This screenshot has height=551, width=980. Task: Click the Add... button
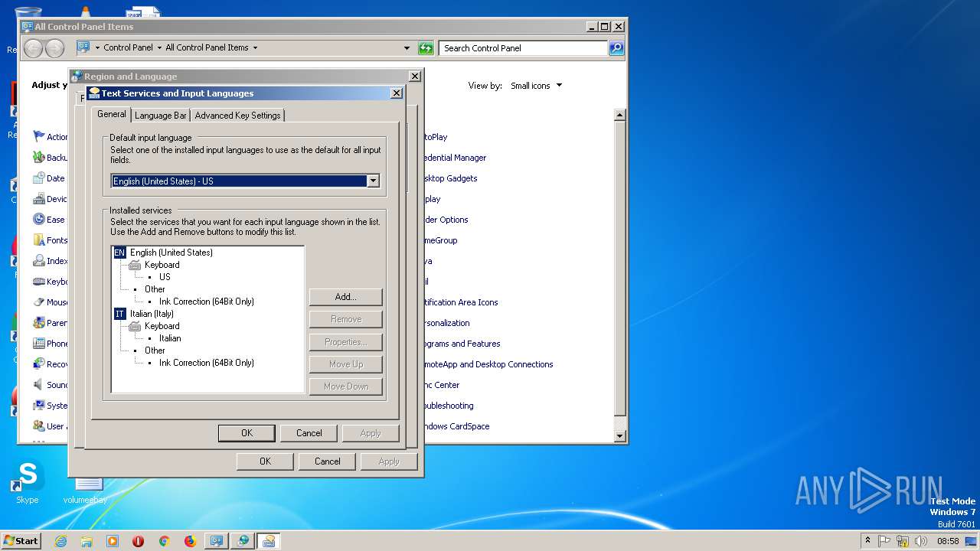pos(346,297)
